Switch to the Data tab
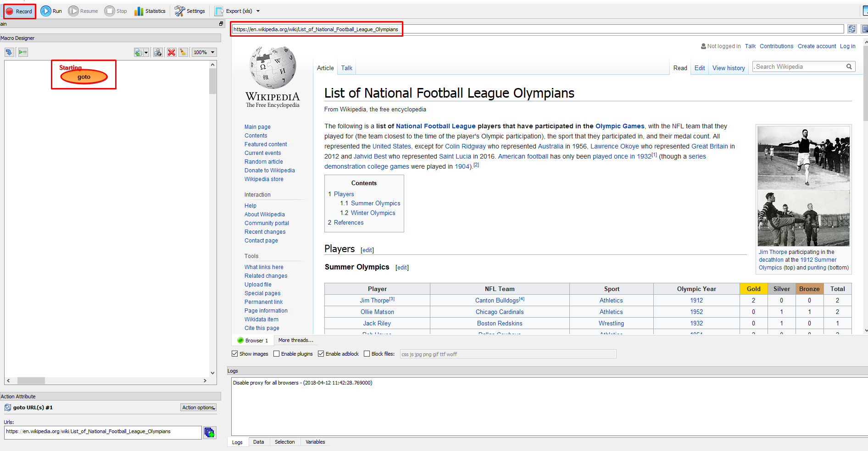This screenshot has width=868, height=451. click(259, 442)
